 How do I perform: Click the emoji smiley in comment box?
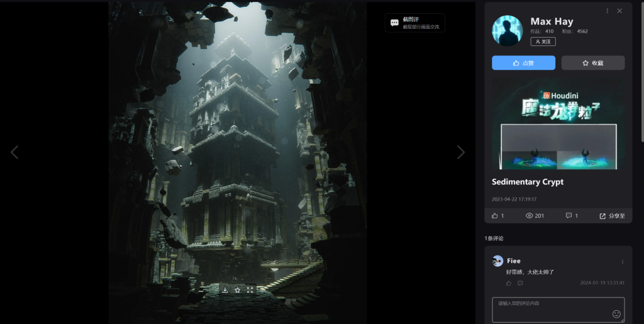point(616,314)
